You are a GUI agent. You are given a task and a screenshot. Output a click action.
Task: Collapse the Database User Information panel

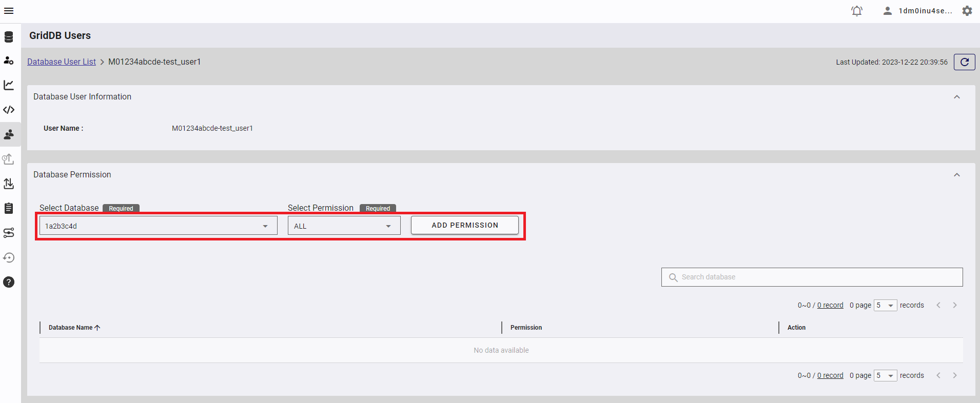point(957,97)
